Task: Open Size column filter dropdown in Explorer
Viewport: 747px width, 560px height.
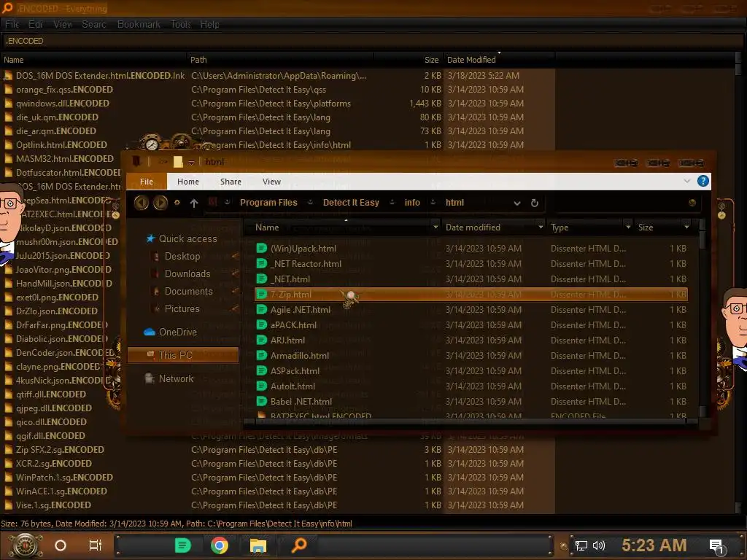Action: tap(686, 227)
